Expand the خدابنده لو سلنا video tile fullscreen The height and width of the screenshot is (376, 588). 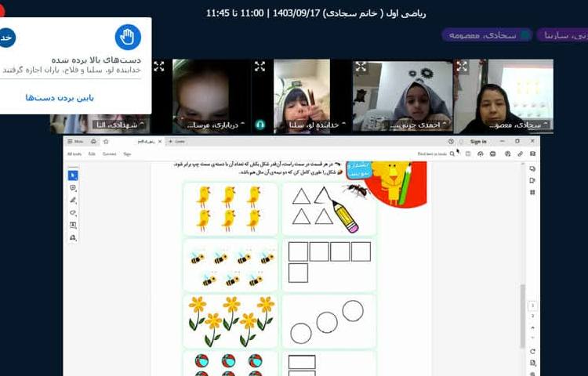pos(260,67)
